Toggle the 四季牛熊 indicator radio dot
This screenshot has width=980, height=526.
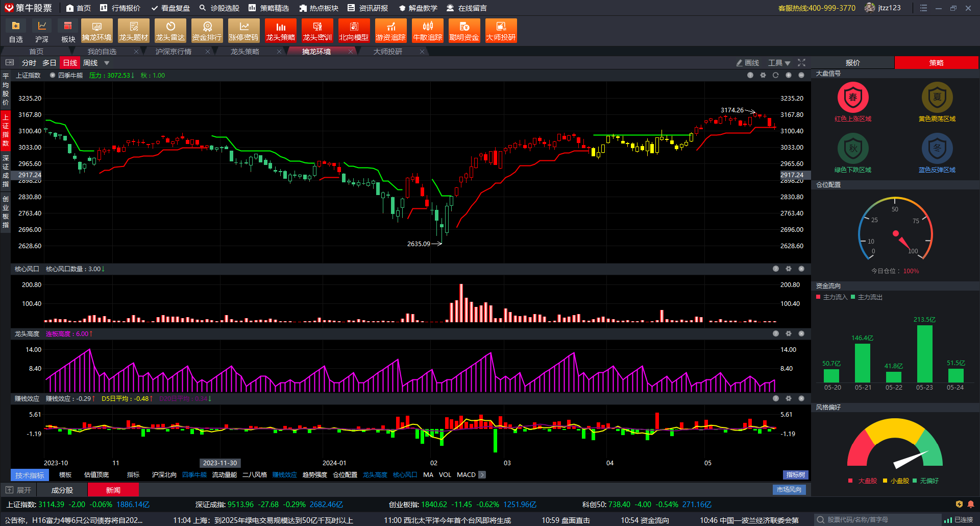click(53, 76)
